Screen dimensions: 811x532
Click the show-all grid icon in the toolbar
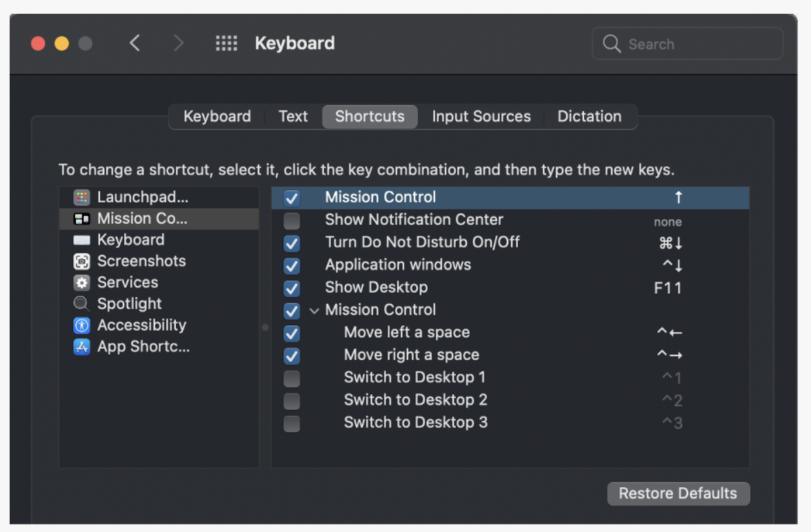tap(226, 43)
